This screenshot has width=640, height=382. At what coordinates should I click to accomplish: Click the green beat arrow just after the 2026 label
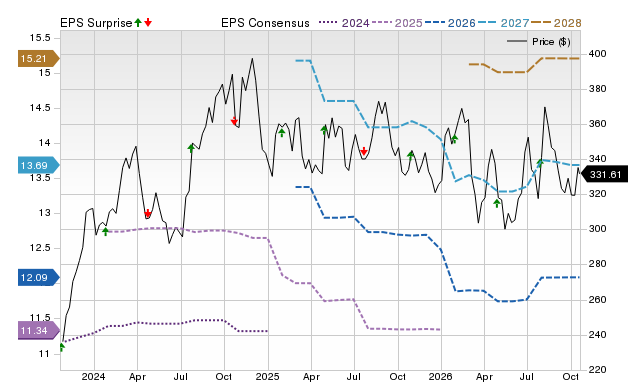[x=454, y=139]
